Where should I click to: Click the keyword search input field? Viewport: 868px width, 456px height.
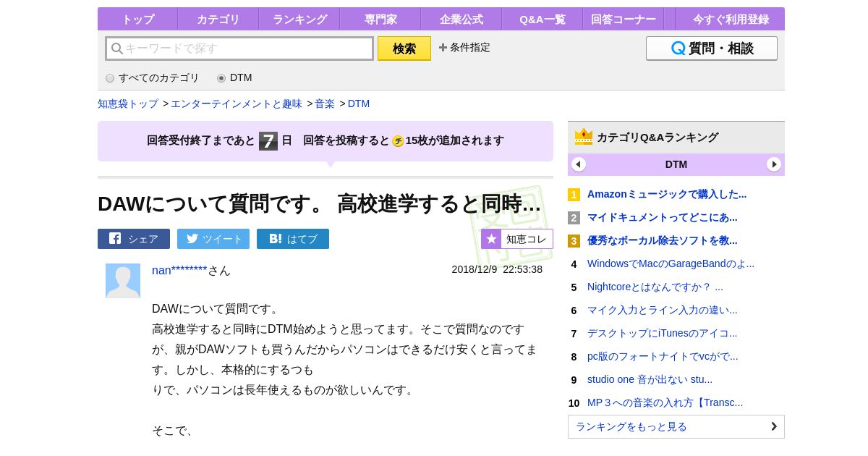239,48
